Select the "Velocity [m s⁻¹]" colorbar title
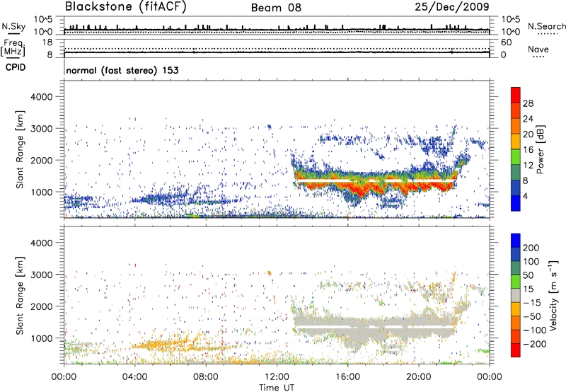This screenshot has height=392, width=566. (x=554, y=295)
